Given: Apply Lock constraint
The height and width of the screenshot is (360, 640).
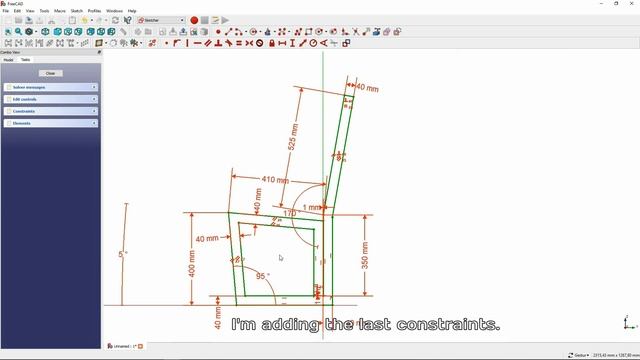Looking at the screenshot, I should pos(272,43).
